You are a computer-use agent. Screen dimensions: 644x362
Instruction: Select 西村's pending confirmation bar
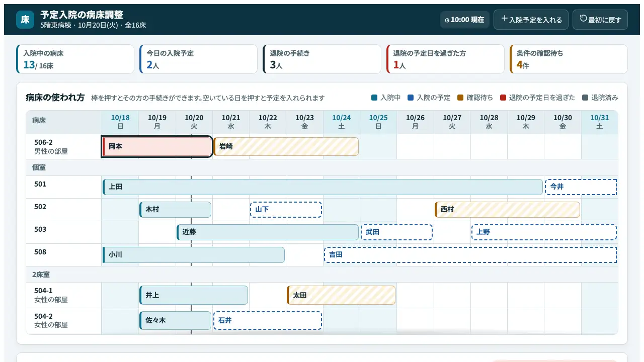pos(507,210)
